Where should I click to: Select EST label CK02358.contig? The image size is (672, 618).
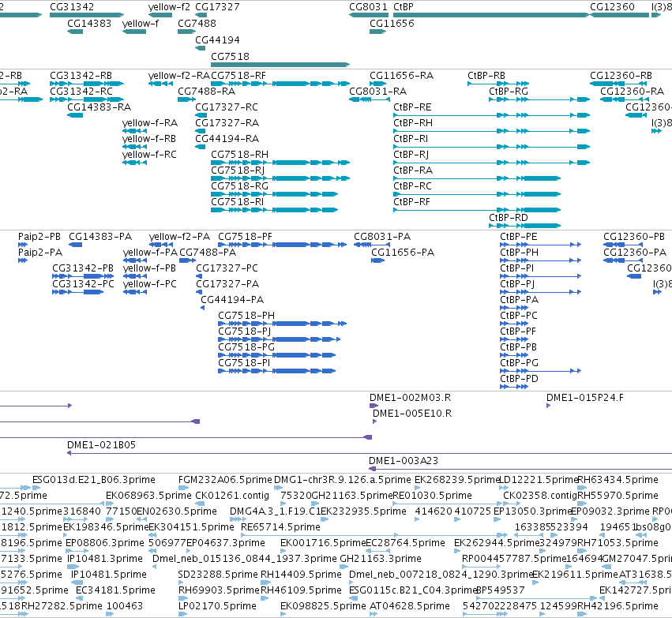point(540,496)
